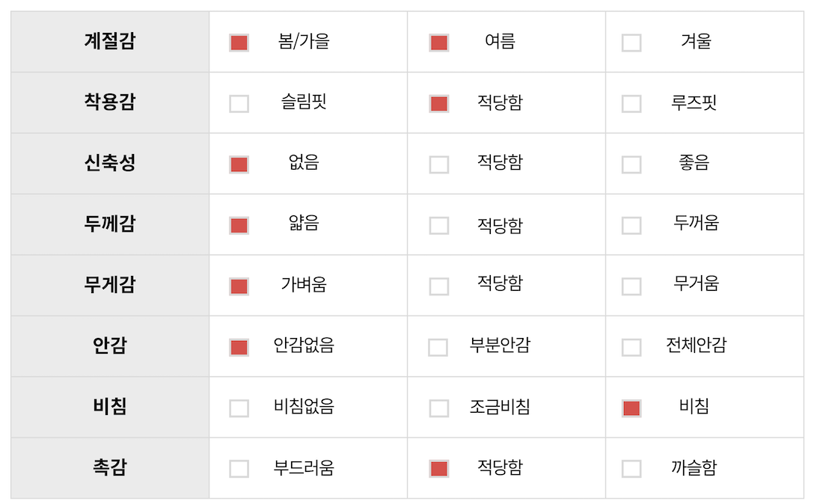Screen dimensions: 814x504
Task: Uncheck the 가벼움 weight checkbox
Action: [239, 286]
